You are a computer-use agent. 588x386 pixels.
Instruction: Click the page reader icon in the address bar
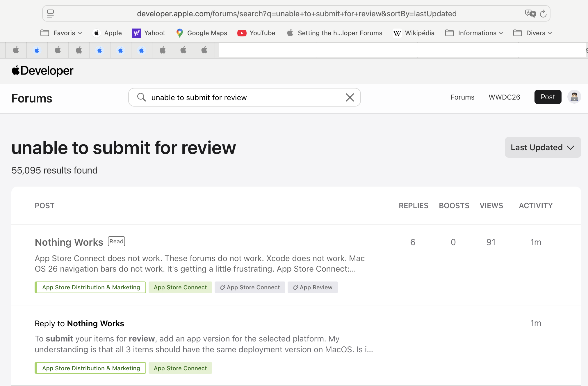[x=50, y=13]
